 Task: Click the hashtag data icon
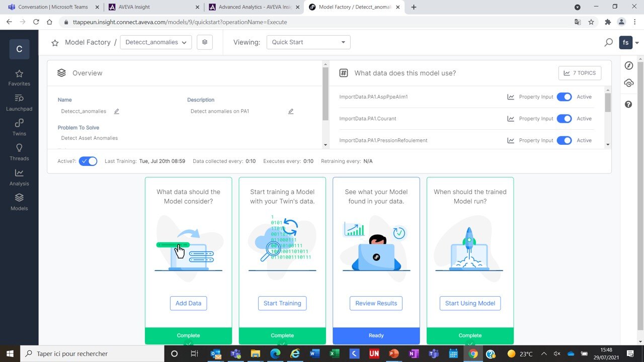pos(344,73)
